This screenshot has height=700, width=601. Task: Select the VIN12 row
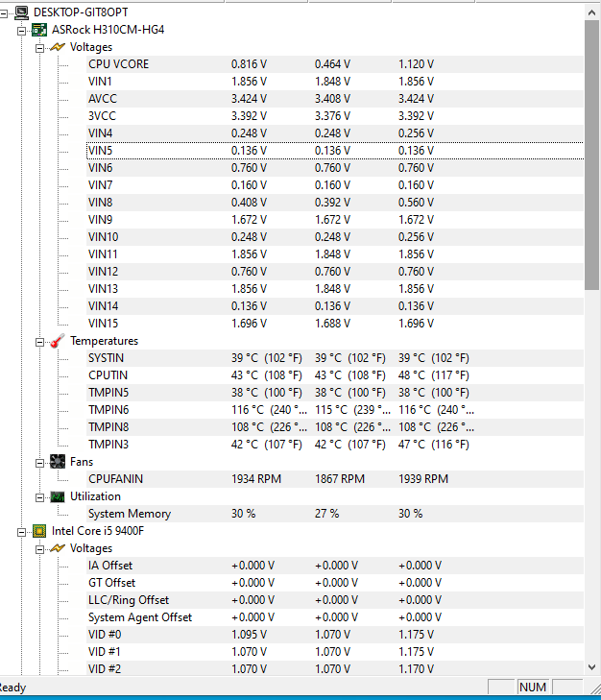[335, 272]
